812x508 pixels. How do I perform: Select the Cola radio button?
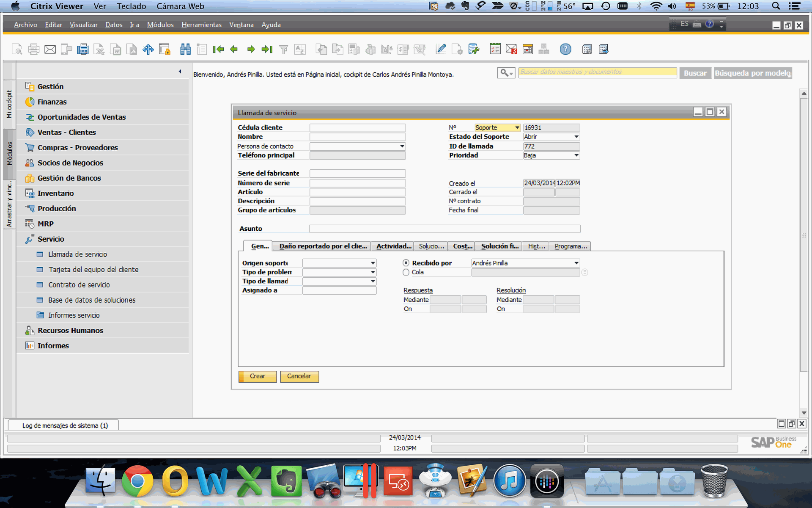(x=406, y=273)
